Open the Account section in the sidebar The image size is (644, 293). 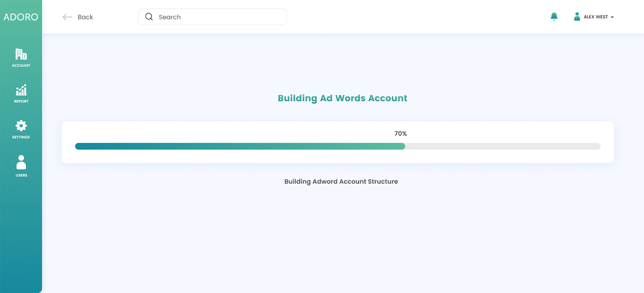[x=21, y=54]
